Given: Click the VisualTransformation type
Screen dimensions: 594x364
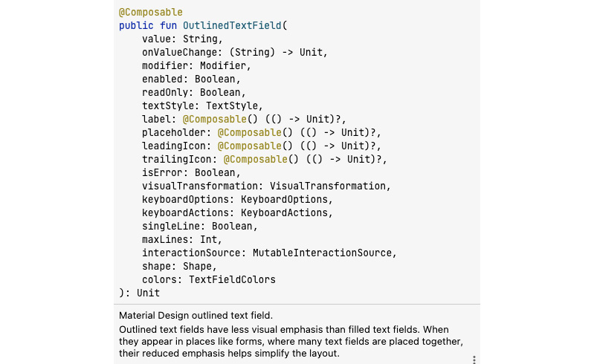Looking at the screenshot, I should tap(328, 186).
